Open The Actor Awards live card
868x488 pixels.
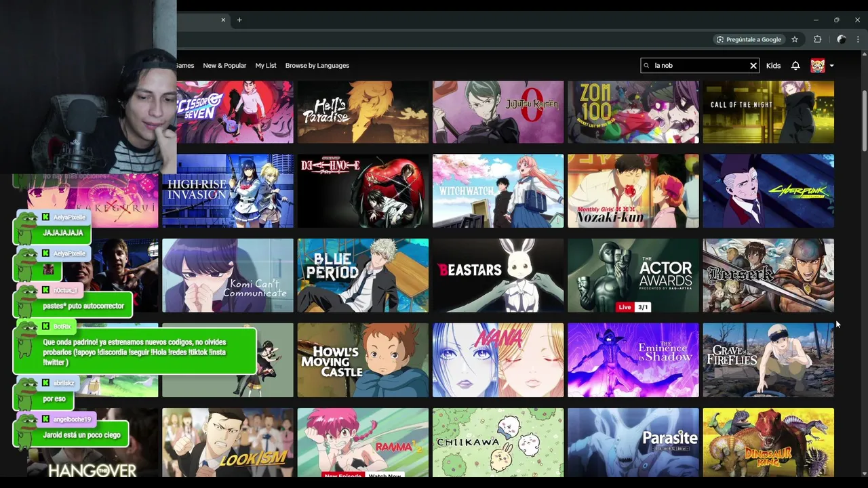633,275
